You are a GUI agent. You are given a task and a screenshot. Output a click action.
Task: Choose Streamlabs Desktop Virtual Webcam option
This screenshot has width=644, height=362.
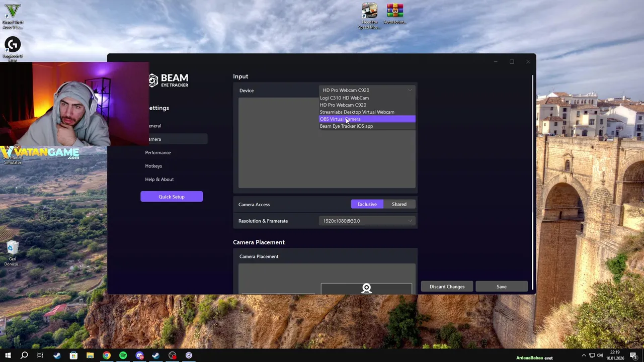click(367, 112)
